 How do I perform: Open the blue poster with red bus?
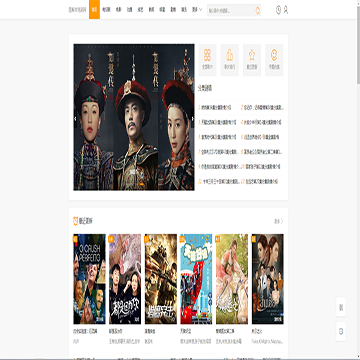click(196, 279)
